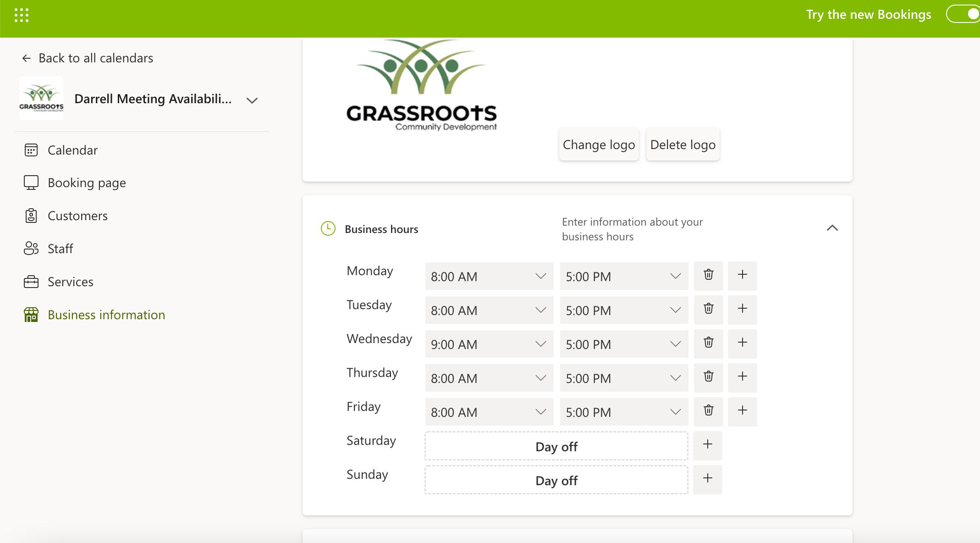Open Friday end time 5:00 PM dropdown
Image resolution: width=980 pixels, height=543 pixels.
623,412
